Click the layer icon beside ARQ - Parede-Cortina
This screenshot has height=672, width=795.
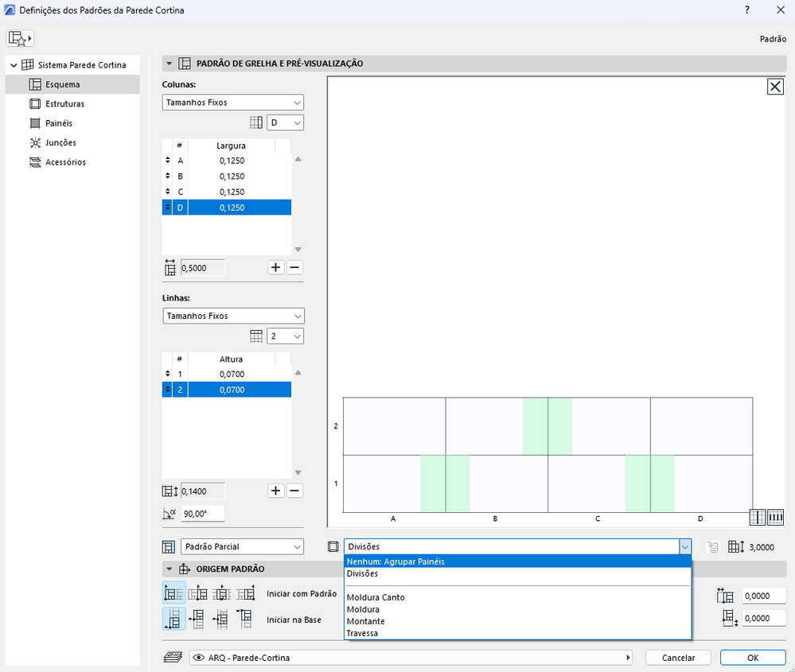[173, 658]
